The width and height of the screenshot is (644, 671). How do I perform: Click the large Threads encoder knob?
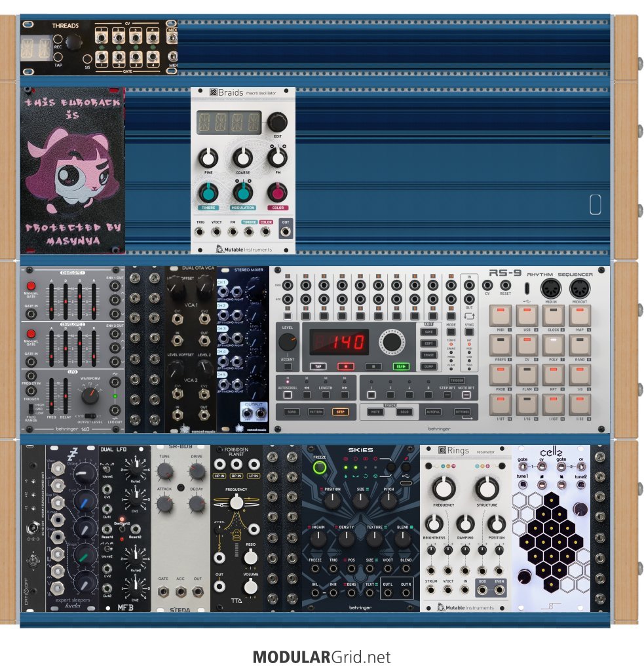coord(73,42)
